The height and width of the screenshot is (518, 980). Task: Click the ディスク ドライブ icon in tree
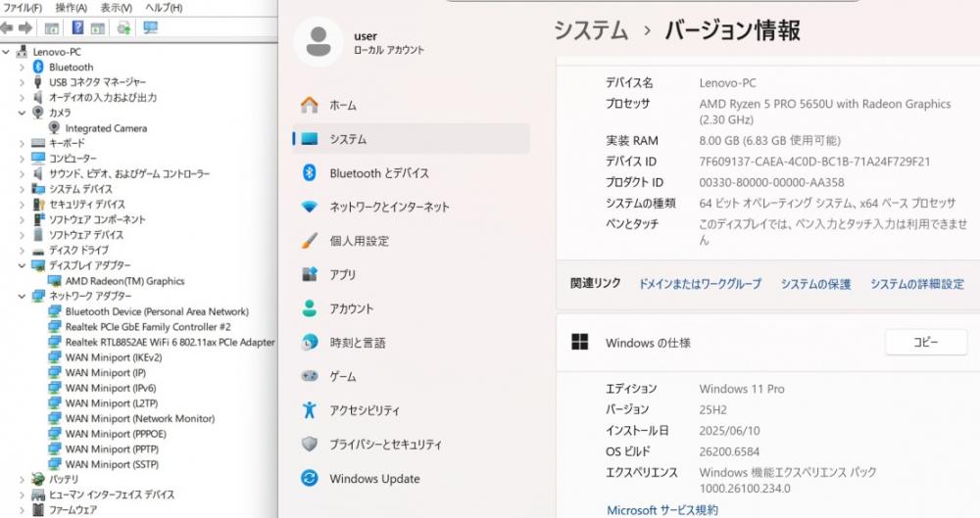[38, 250]
